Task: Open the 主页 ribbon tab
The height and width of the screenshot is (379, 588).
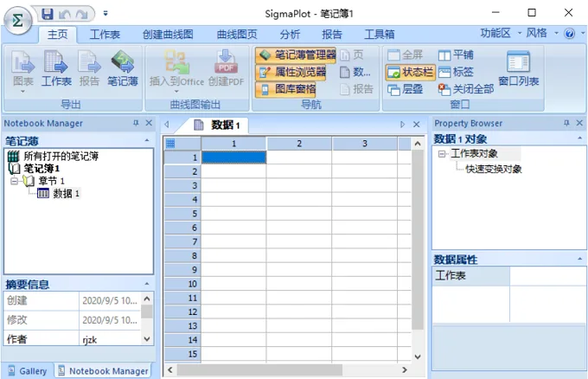Action: 57,35
